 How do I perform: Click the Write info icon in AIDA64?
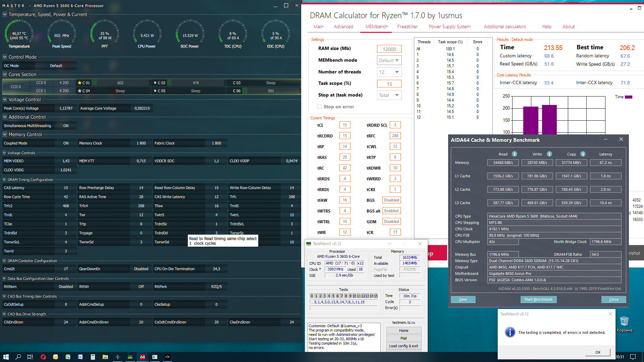point(549,154)
